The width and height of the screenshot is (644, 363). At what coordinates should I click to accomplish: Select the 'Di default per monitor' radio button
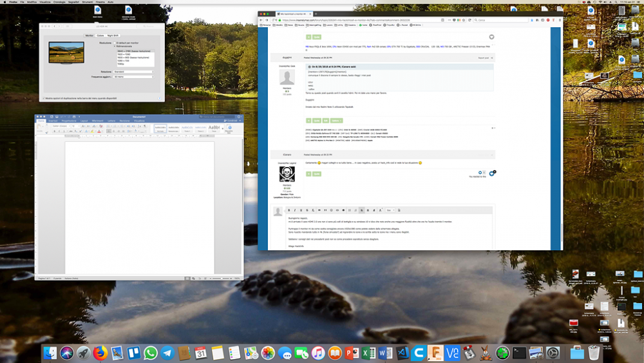click(115, 43)
